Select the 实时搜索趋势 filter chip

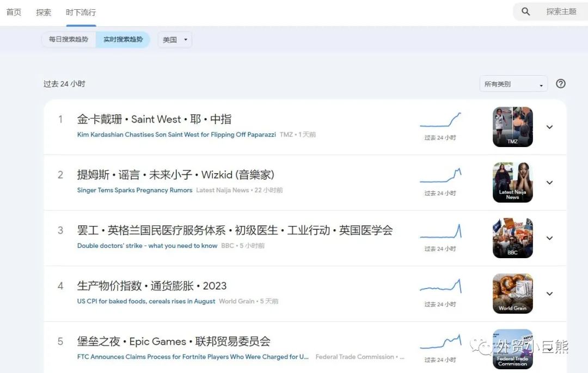(x=123, y=39)
